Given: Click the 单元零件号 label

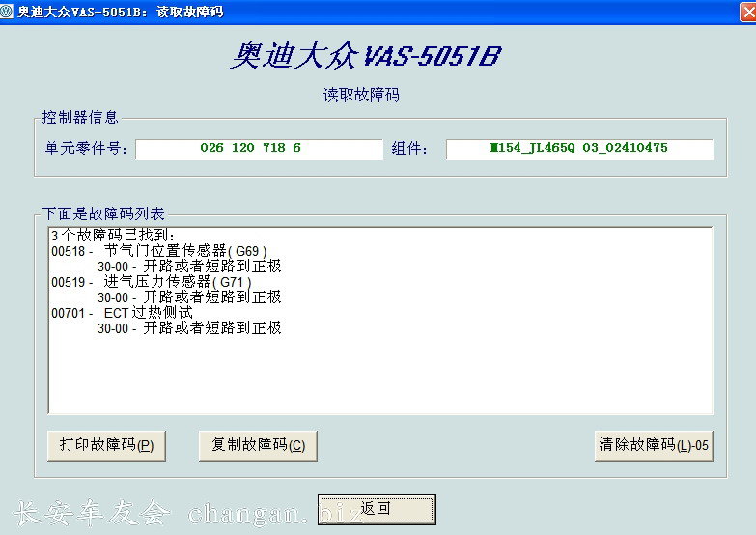Looking at the screenshot, I should click(86, 148).
